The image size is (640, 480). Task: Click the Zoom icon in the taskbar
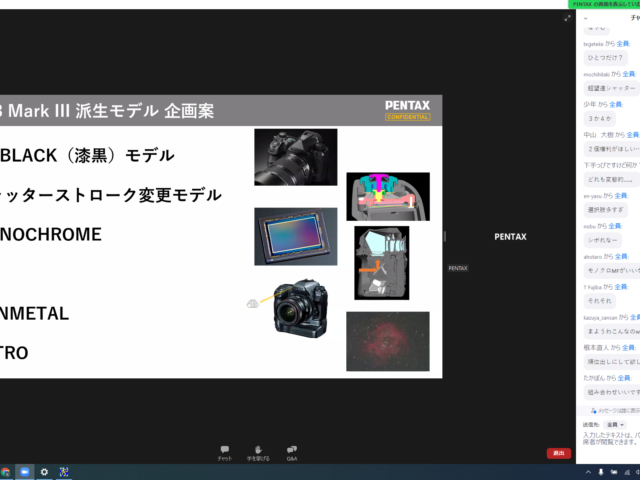coord(25,471)
